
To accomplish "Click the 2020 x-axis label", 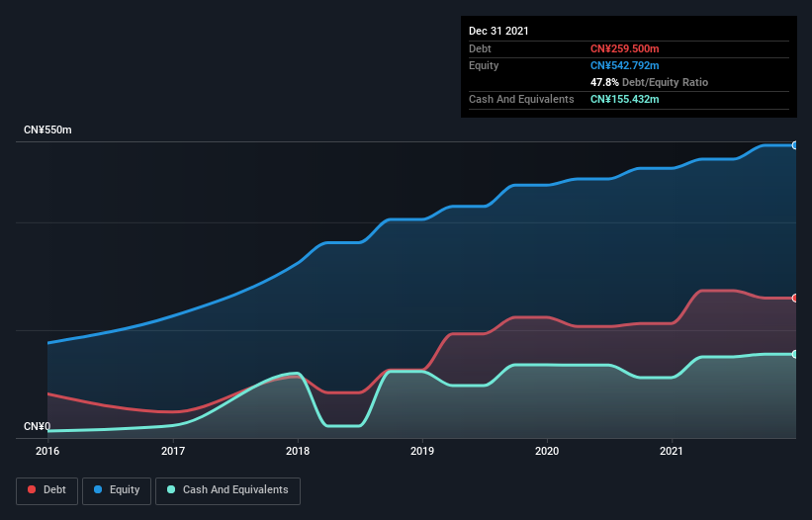I will click(547, 451).
